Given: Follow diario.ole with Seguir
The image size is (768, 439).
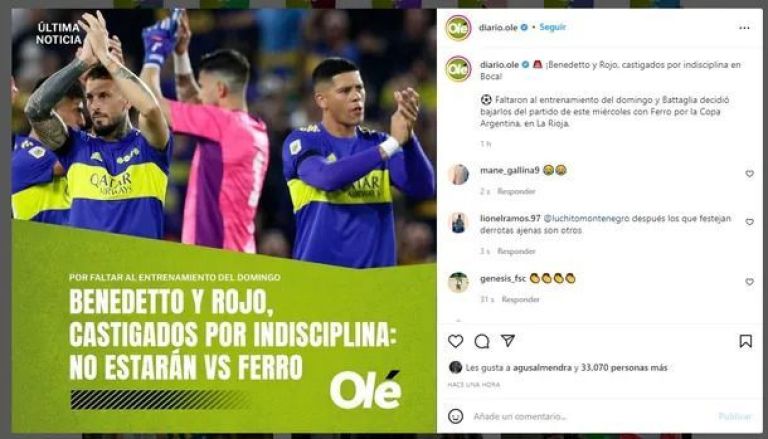Looking at the screenshot, I should (552, 27).
